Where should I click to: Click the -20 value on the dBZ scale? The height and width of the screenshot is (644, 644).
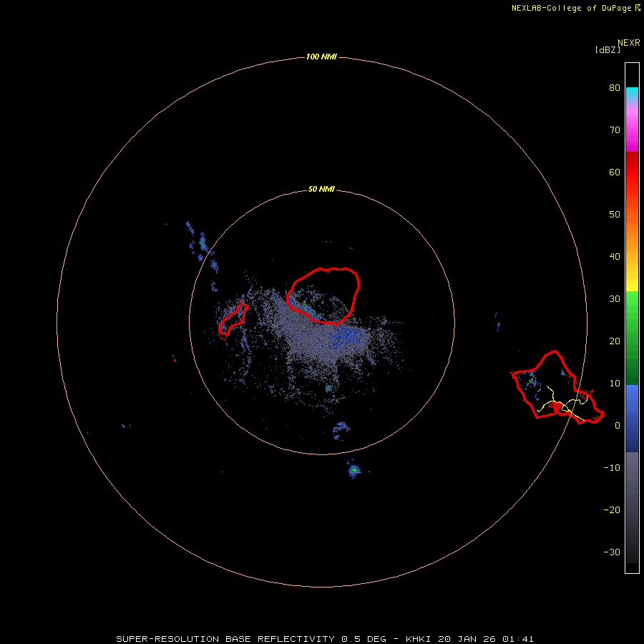612,510
